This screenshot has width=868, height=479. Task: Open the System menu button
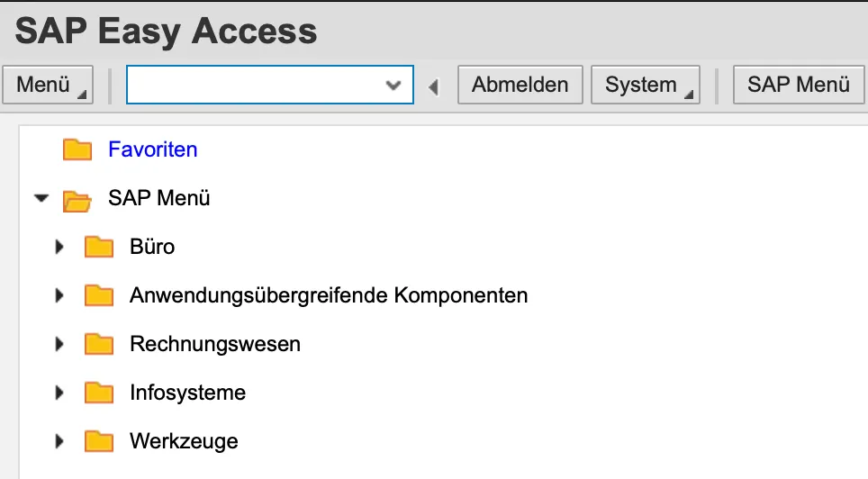(x=645, y=86)
